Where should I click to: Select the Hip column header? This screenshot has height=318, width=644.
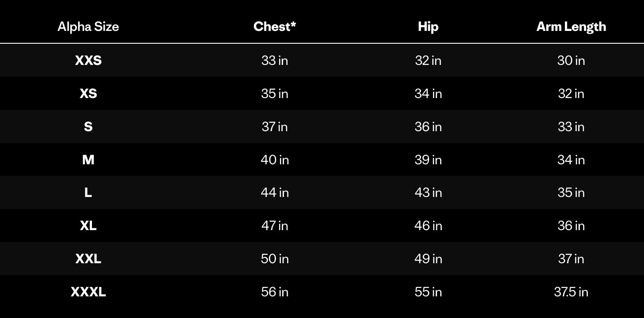(428, 26)
